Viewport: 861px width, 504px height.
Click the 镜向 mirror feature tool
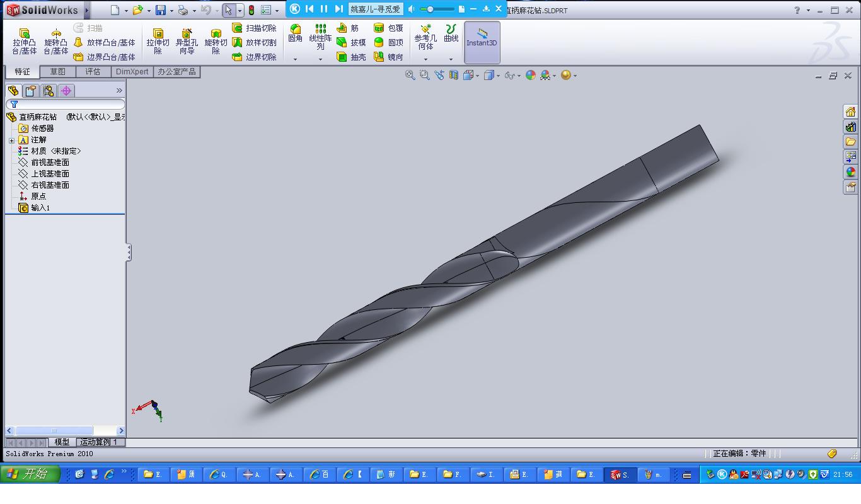coord(388,57)
